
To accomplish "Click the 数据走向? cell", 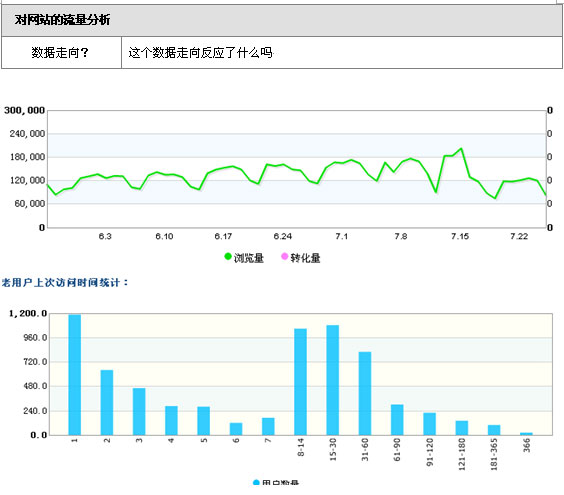I will (62, 53).
